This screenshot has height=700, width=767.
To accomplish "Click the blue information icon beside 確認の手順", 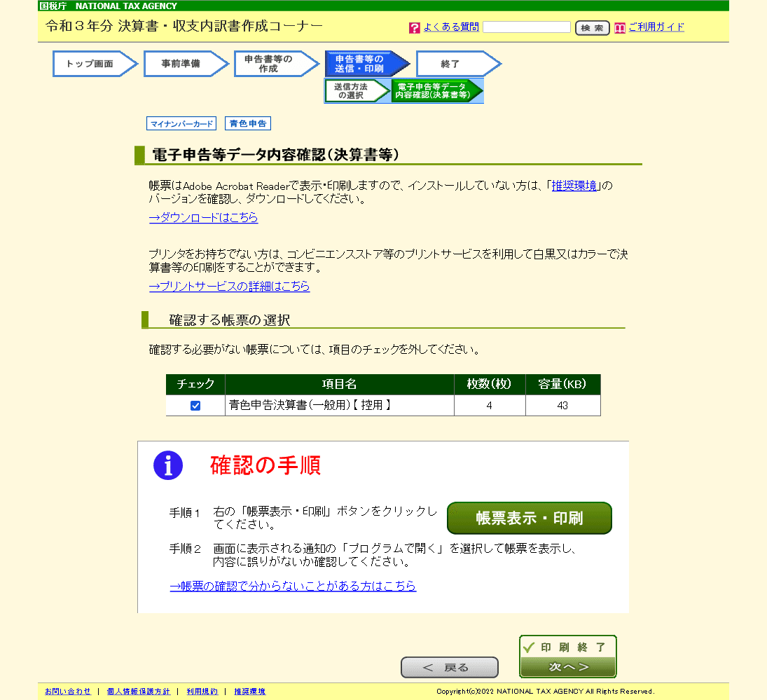I will click(x=167, y=465).
